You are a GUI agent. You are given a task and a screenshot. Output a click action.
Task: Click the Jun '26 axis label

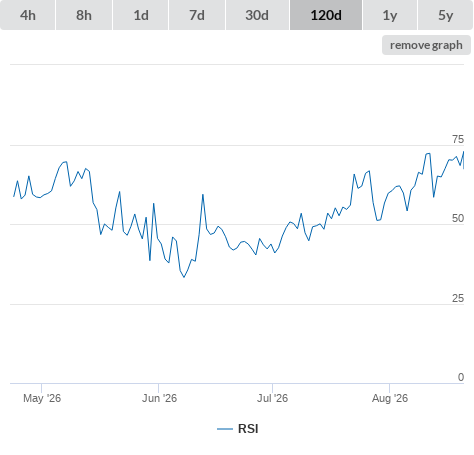click(159, 398)
